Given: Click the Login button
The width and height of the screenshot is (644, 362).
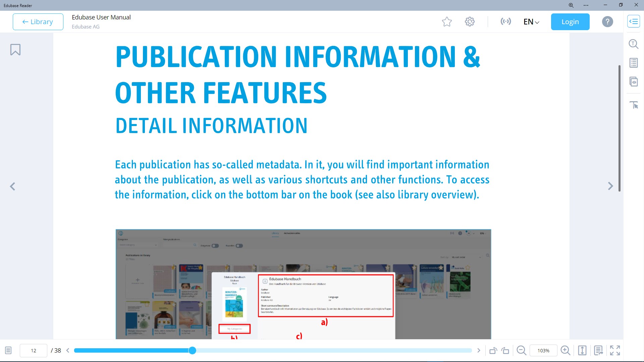Looking at the screenshot, I should pos(570,22).
